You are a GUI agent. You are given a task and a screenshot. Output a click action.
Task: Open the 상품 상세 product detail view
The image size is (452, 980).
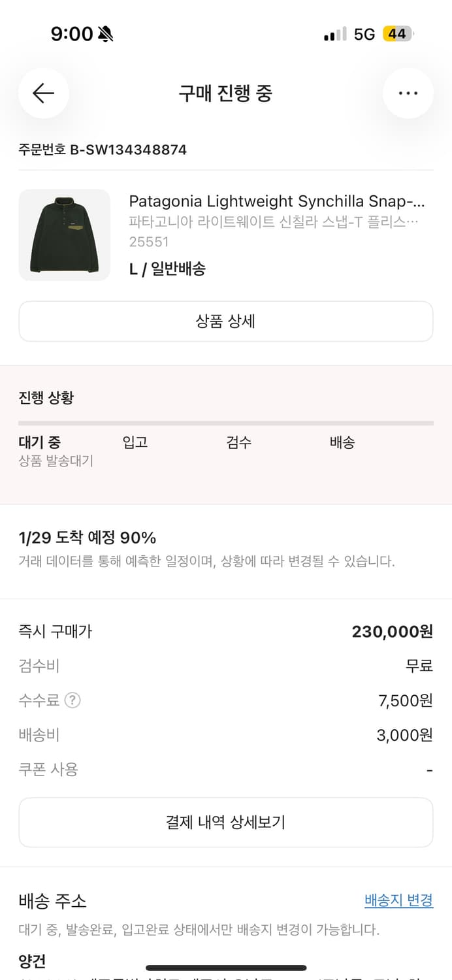click(x=226, y=321)
